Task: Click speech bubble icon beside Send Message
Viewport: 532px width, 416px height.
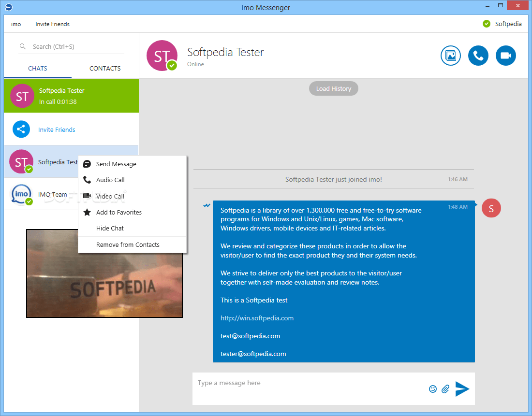Action: [x=87, y=164]
